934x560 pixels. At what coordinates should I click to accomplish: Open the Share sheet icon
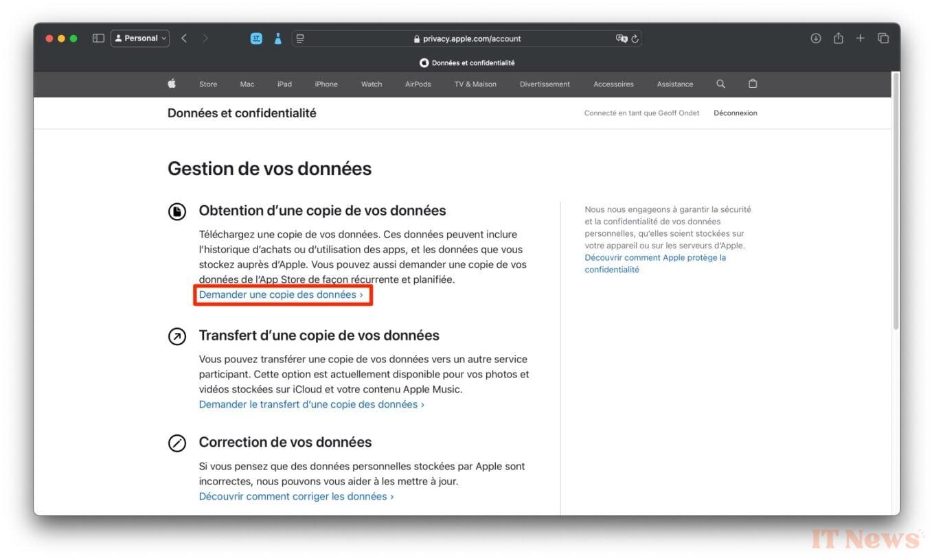839,38
